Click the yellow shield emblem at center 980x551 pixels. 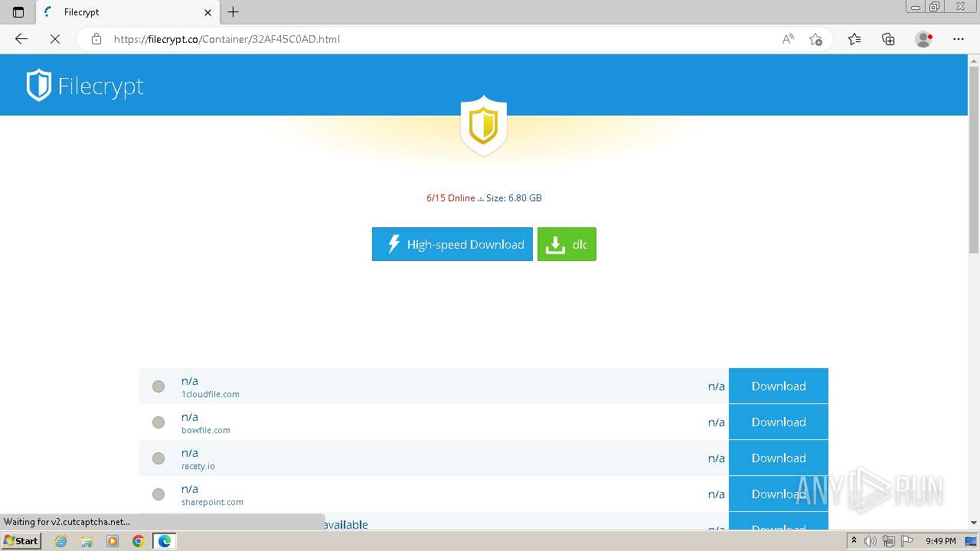[483, 126]
